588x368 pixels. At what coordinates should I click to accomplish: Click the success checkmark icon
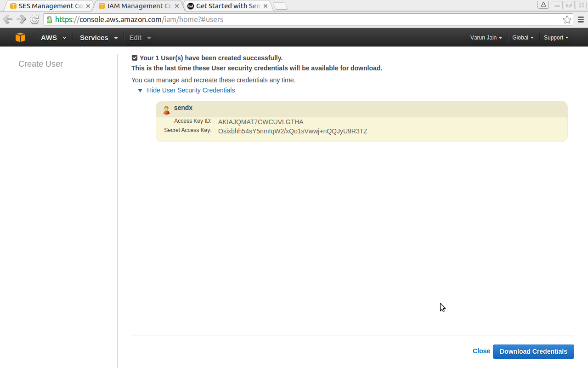135,58
